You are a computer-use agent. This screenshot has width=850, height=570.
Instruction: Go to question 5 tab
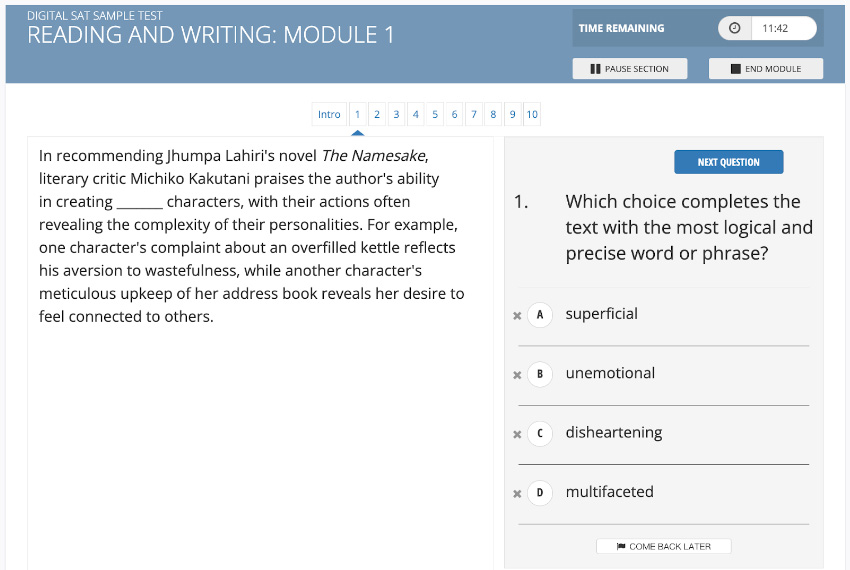coord(435,114)
